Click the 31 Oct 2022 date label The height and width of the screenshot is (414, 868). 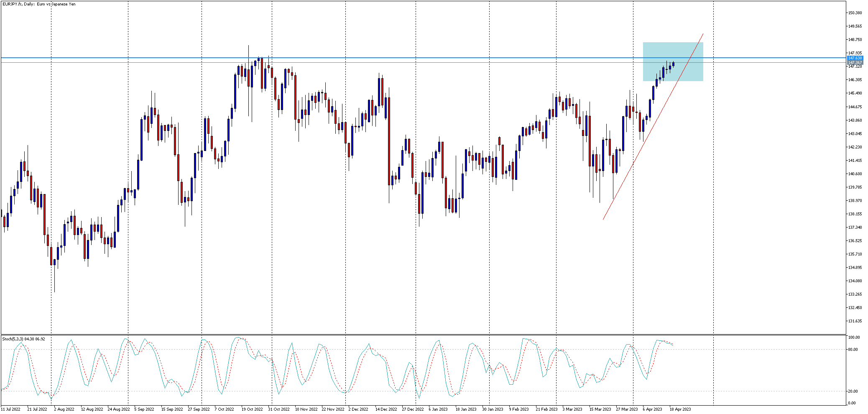tap(279, 409)
